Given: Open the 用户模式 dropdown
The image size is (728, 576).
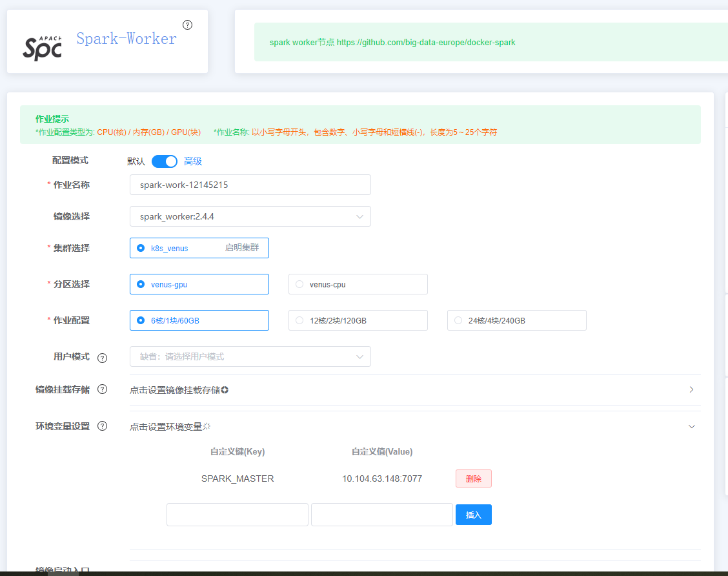Looking at the screenshot, I should 250,356.
